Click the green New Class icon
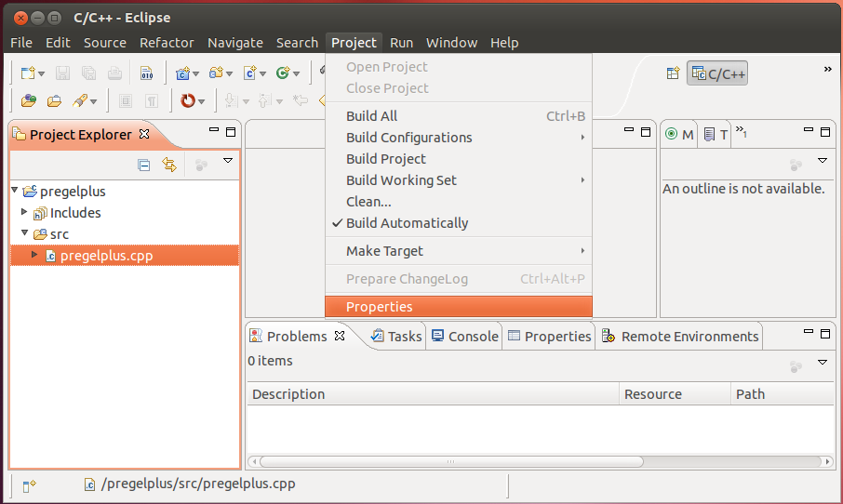This screenshot has width=843, height=504. (x=282, y=73)
